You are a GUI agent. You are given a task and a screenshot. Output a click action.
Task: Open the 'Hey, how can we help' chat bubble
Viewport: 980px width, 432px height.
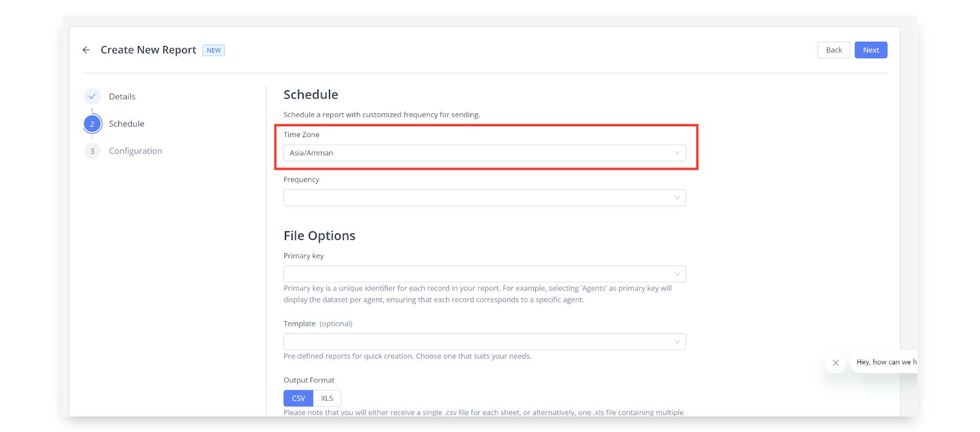[x=884, y=362]
